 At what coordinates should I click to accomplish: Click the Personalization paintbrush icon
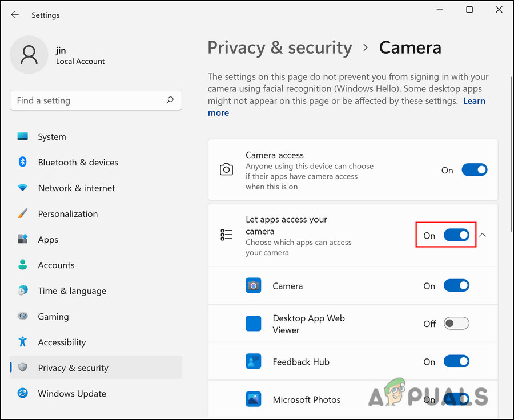[23, 213]
